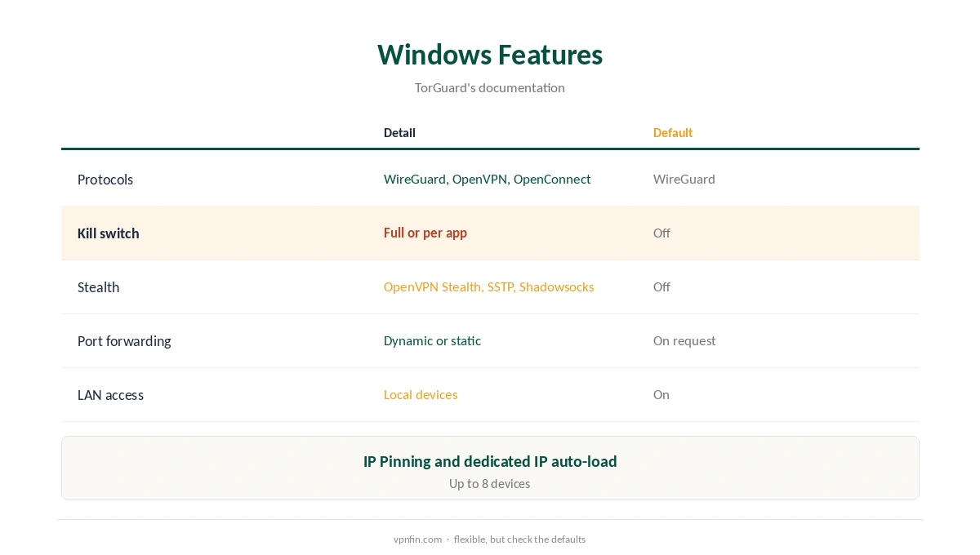
Task: Click the 'Full or per app' cell
Action: pyautogui.click(x=425, y=233)
